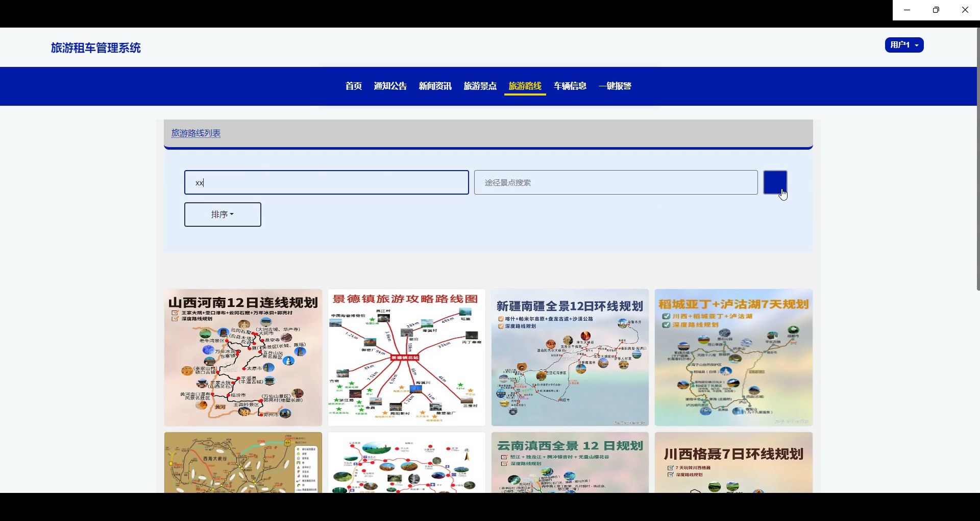Click the page vertical scrollbar
Image resolution: width=980 pixels, height=521 pixels.
pyautogui.click(x=978, y=159)
